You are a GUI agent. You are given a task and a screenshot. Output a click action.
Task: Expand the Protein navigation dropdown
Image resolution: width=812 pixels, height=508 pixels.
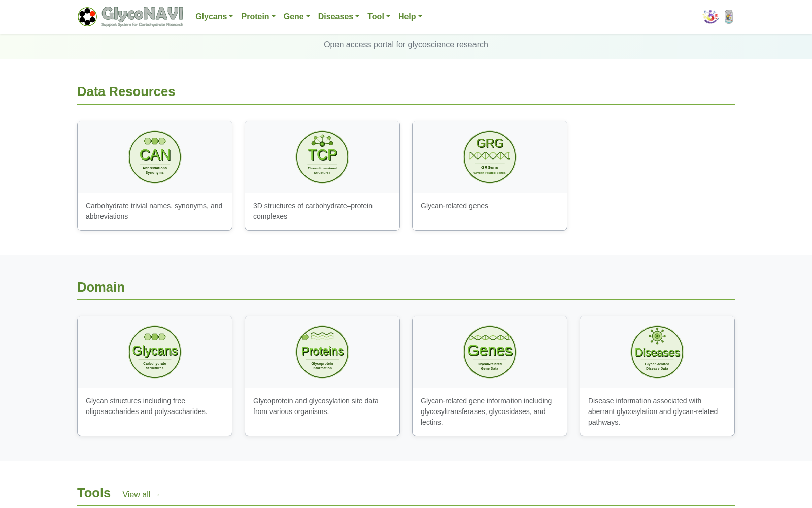(258, 17)
